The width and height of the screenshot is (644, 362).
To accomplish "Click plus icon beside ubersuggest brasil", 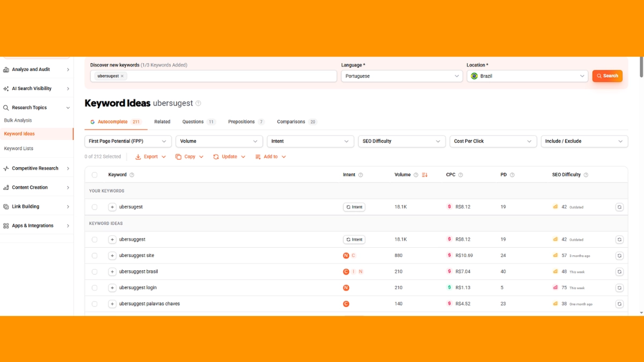I will (x=112, y=272).
